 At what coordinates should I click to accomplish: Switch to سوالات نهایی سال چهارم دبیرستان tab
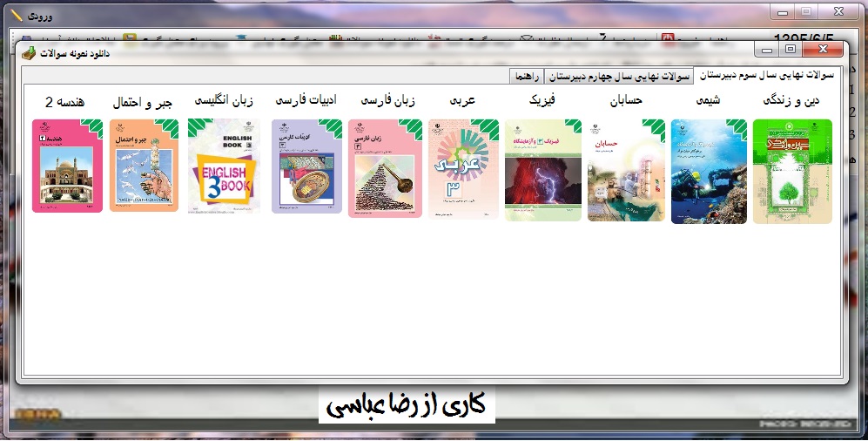pos(618,77)
